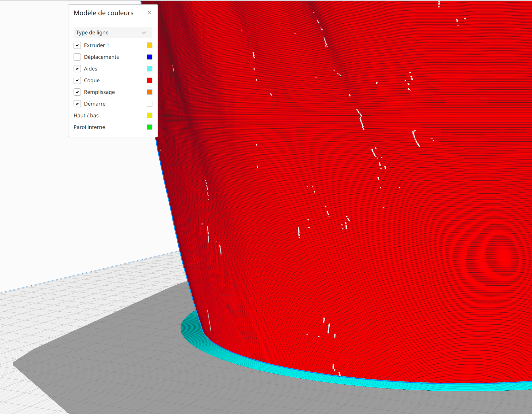532x414 pixels.
Task: Uncheck the Extruder 1 checkbox
Action: point(77,45)
